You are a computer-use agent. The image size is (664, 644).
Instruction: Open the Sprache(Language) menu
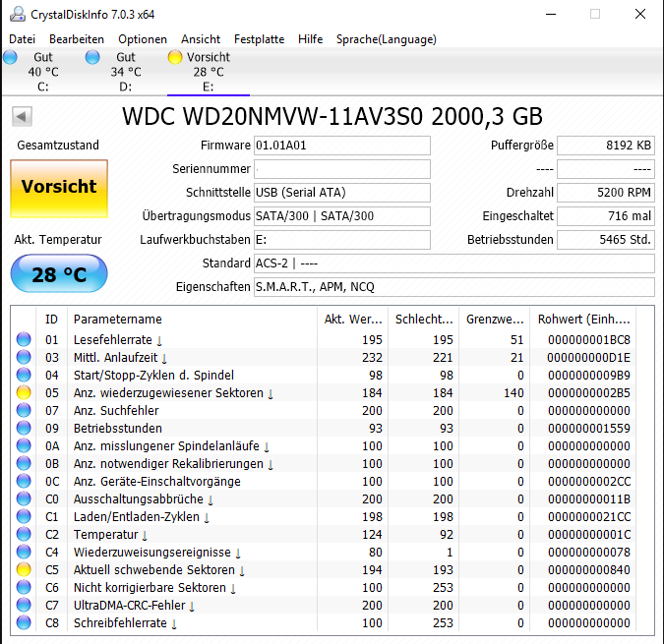(387, 39)
